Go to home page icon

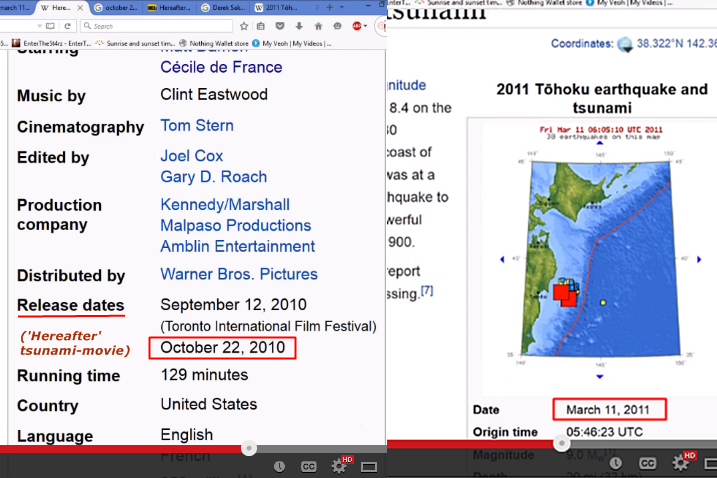click(x=318, y=26)
